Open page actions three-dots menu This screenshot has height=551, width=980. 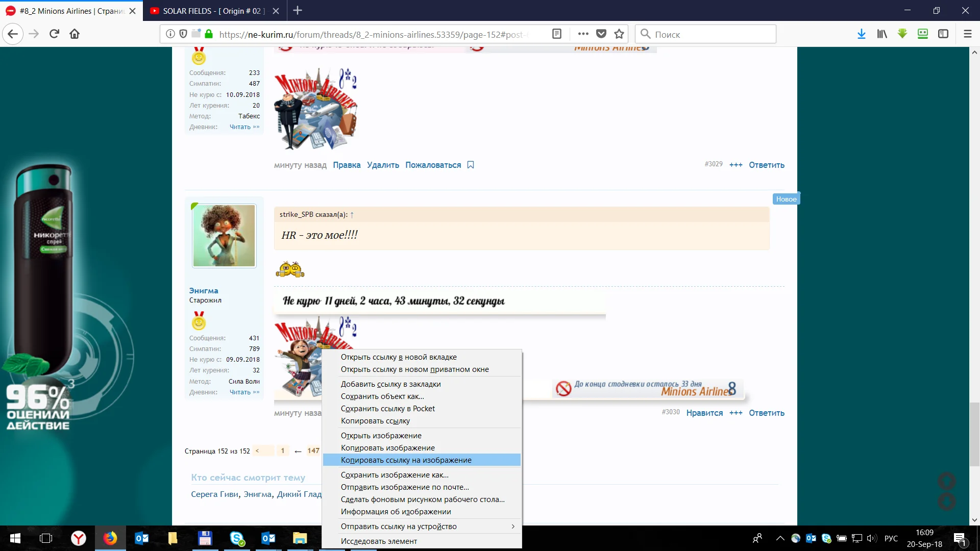tap(583, 34)
